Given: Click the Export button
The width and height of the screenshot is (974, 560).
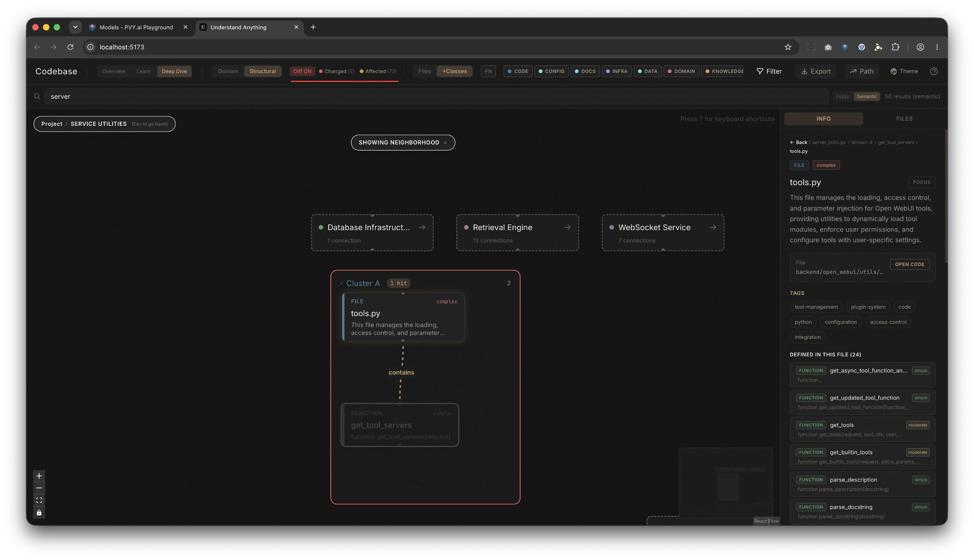Looking at the screenshot, I should pyautogui.click(x=816, y=71).
